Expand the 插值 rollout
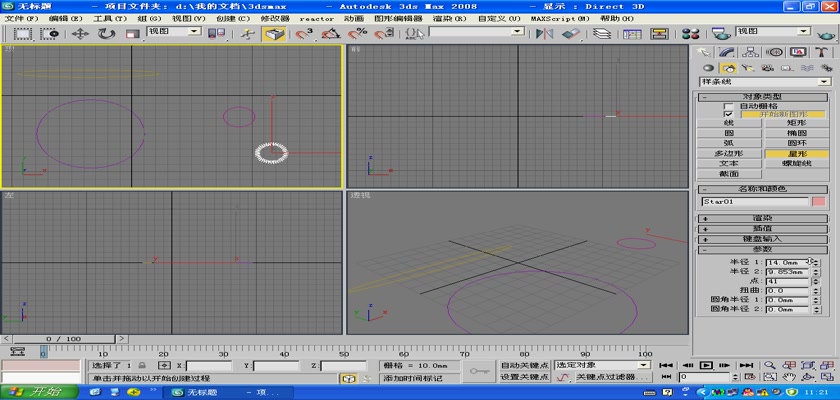 tap(762, 229)
